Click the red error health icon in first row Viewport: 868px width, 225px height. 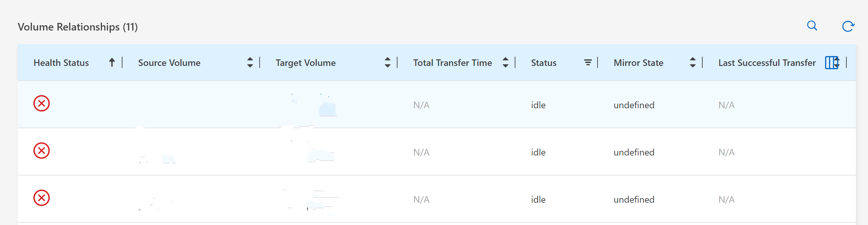[x=41, y=104]
